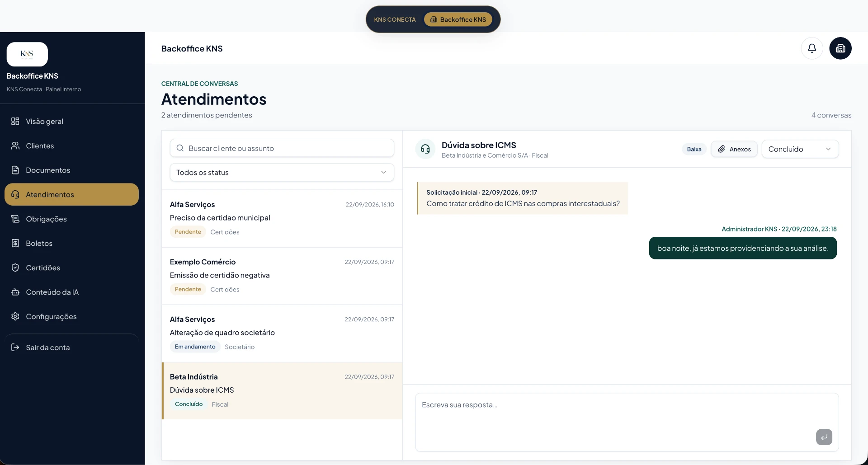Open the Anexos attachments button
This screenshot has height=465, width=868.
pos(734,149)
